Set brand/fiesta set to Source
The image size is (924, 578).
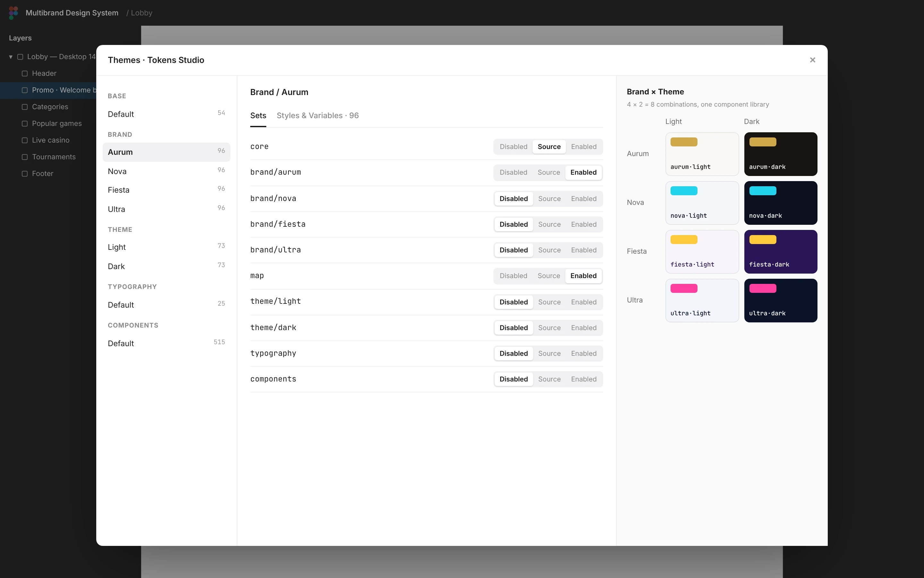[x=549, y=224]
